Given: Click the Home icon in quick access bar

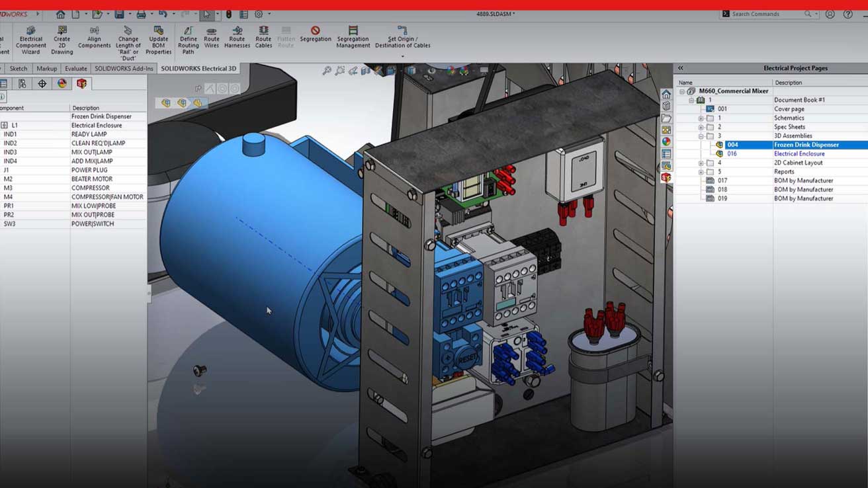Looking at the screenshot, I should (61, 14).
